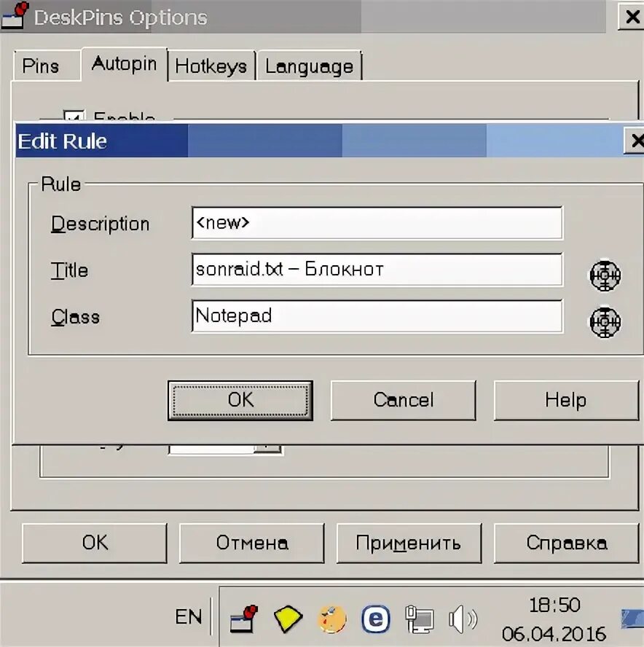Click the DeskPins pin icon in title bar
The width and height of the screenshot is (644, 647).
coord(15,16)
